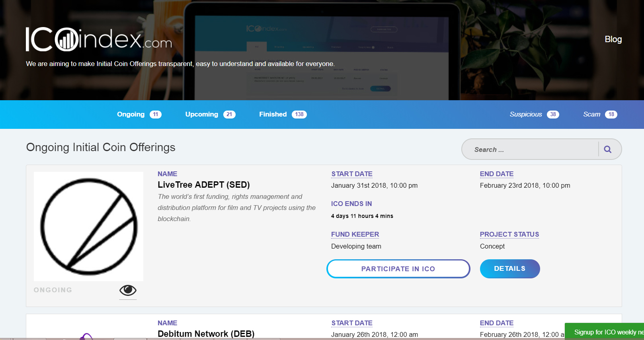Toggle the watch eye icon for LiveTree ADEPT
The image size is (644, 340).
[128, 290]
